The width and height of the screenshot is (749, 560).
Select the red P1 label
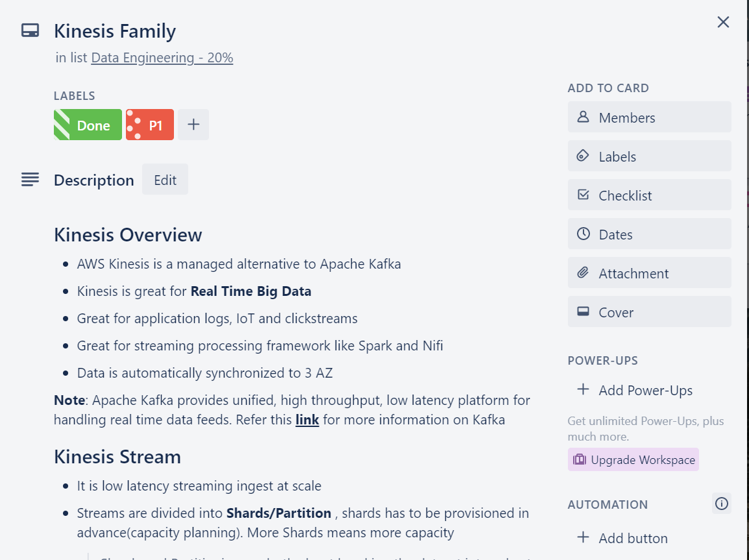(x=150, y=125)
